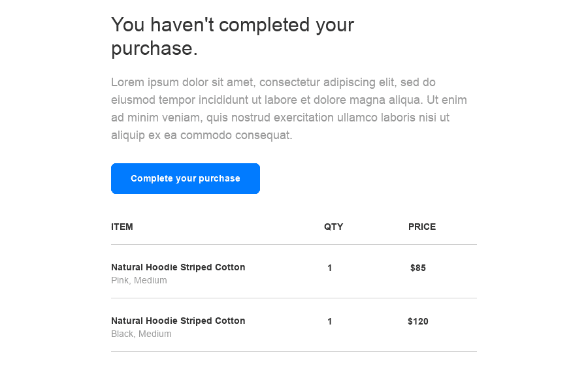The image size is (588, 365).
Task: Select the PRICE column header
Action: tap(422, 227)
